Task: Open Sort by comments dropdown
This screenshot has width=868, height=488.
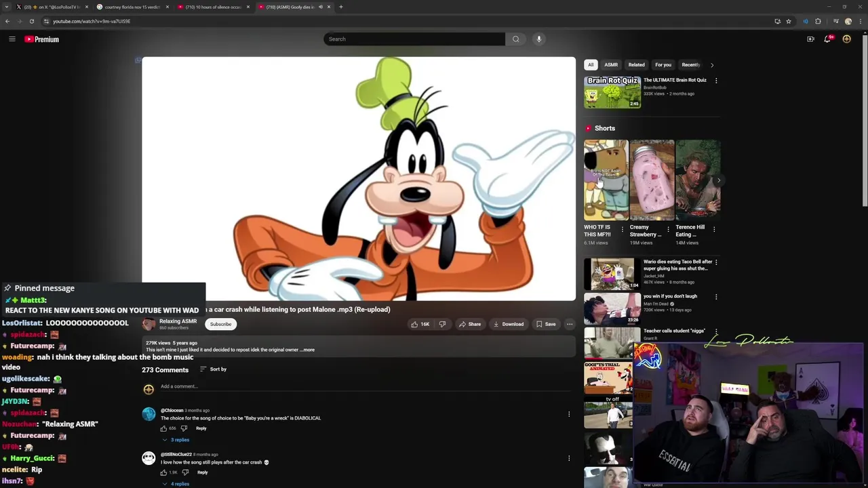Action: click(x=213, y=369)
